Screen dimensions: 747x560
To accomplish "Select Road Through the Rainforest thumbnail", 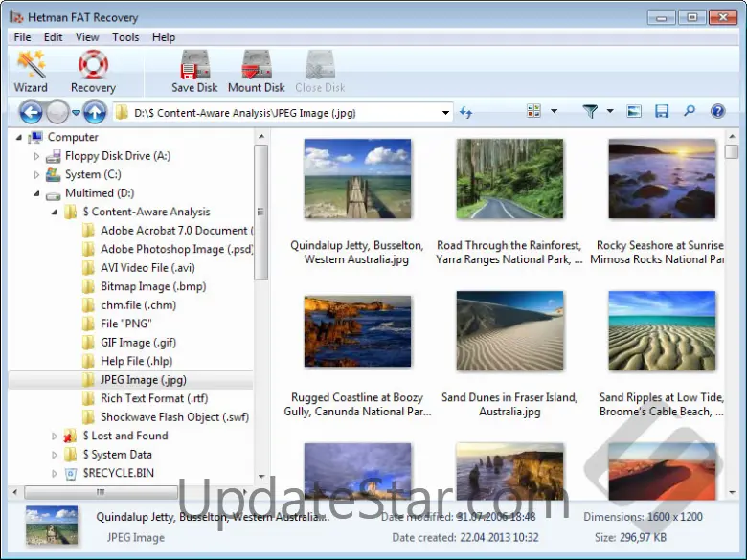I will 509,179.
